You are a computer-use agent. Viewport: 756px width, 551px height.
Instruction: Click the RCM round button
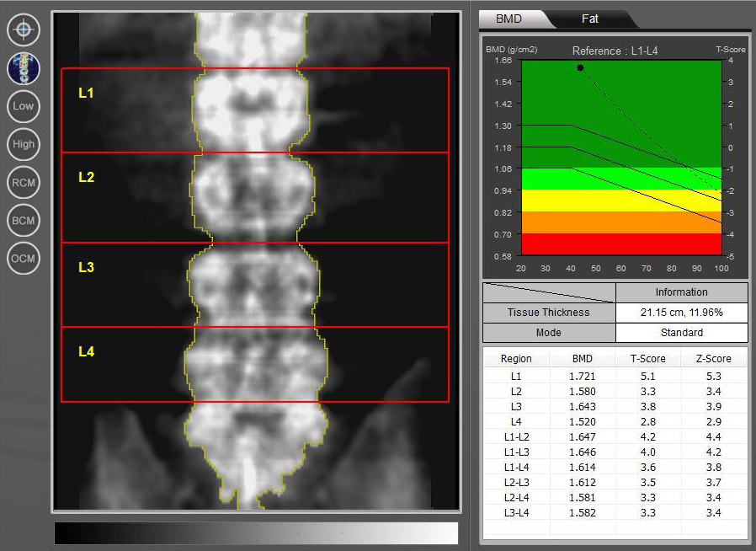click(x=24, y=182)
